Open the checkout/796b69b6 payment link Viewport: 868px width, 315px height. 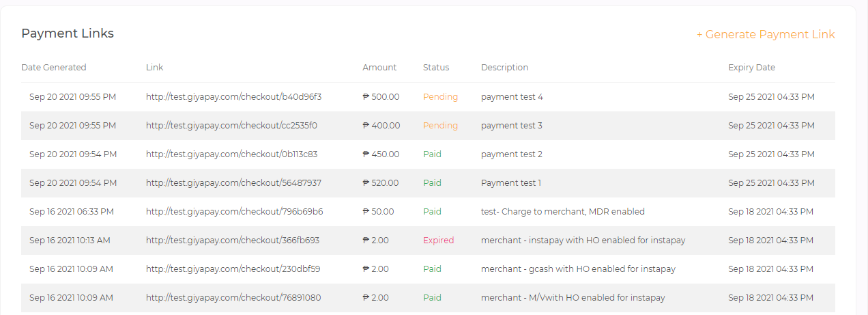(x=234, y=212)
